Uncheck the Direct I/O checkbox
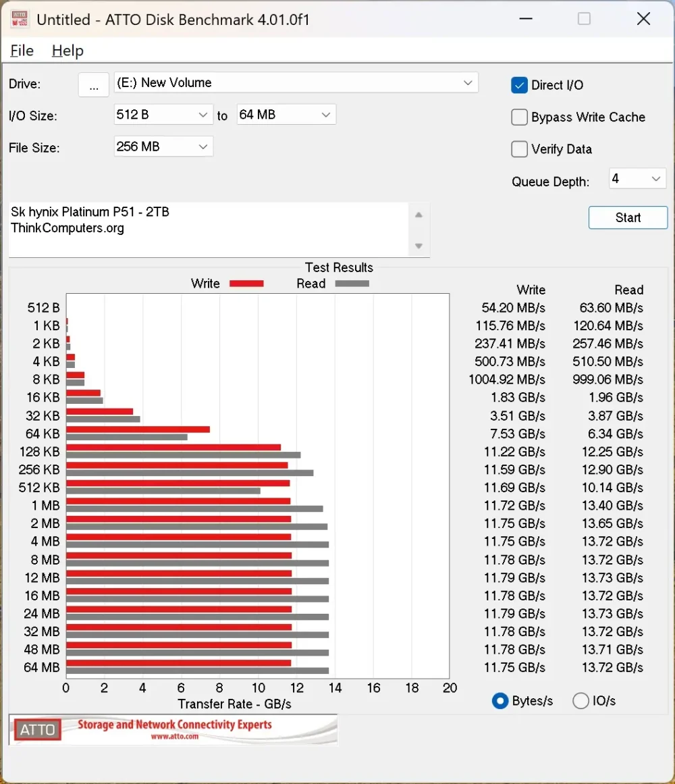This screenshot has width=675, height=784. [520, 85]
